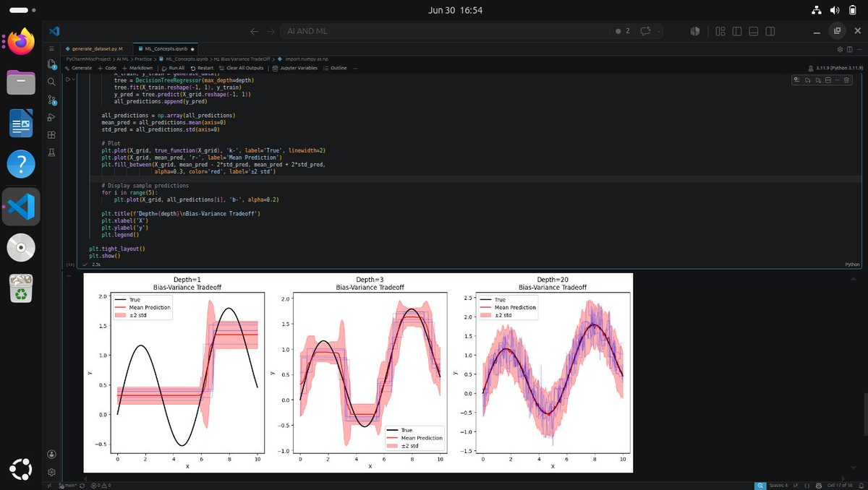Image resolution: width=868 pixels, height=490 pixels.
Task: Open the notebook Outline
Action: 335,68
